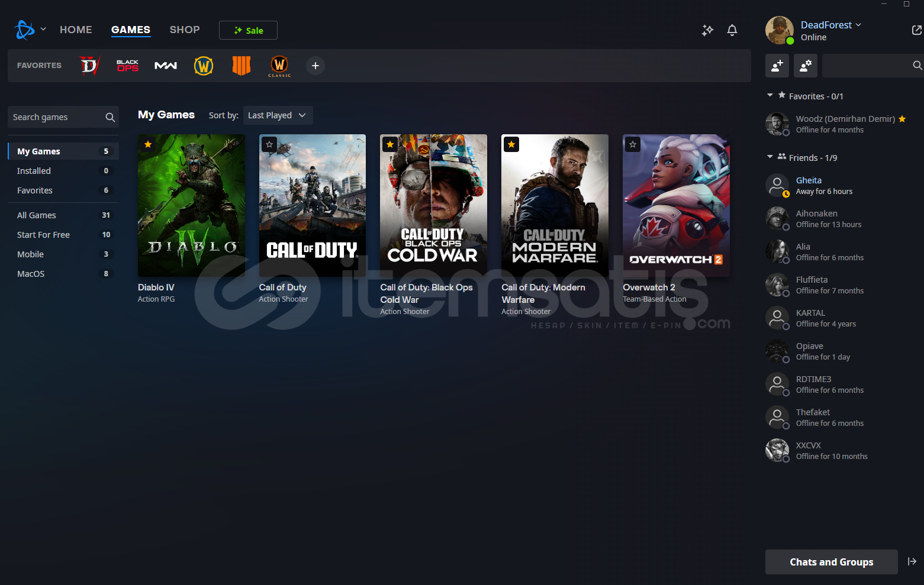924x585 pixels.
Task: Pop out the social panel window
Action: (x=916, y=30)
